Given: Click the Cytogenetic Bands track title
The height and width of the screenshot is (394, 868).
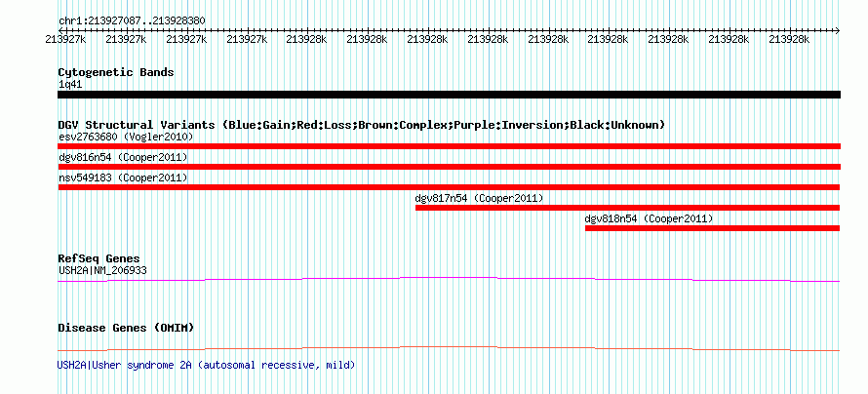Looking at the screenshot, I should pyautogui.click(x=116, y=72).
